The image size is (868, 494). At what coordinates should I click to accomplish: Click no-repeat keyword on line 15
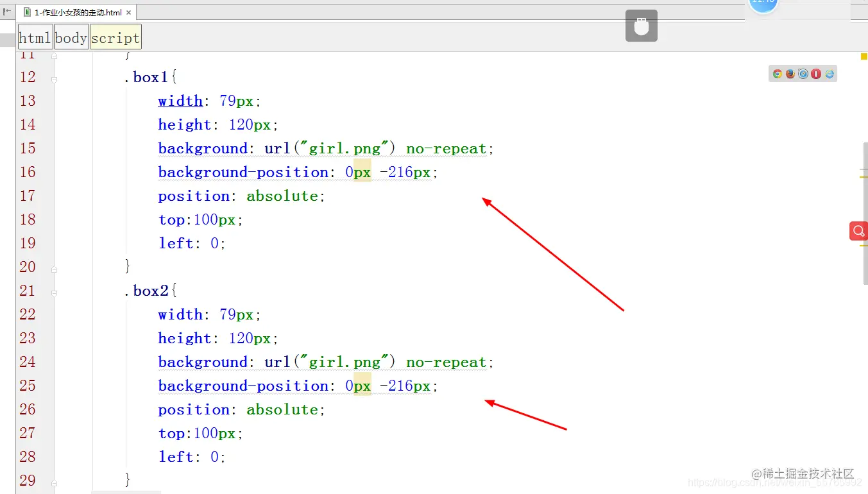click(x=447, y=148)
